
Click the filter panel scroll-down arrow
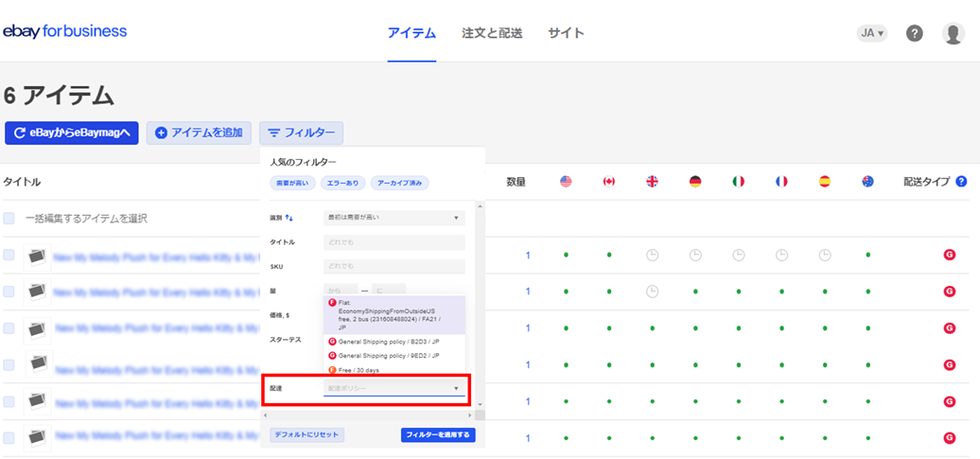pos(480,405)
